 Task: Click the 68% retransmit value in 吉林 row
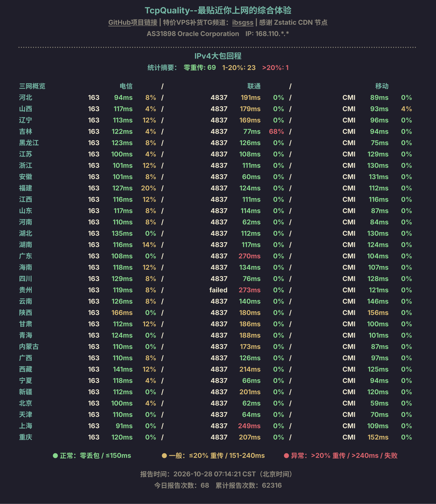click(276, 131)
